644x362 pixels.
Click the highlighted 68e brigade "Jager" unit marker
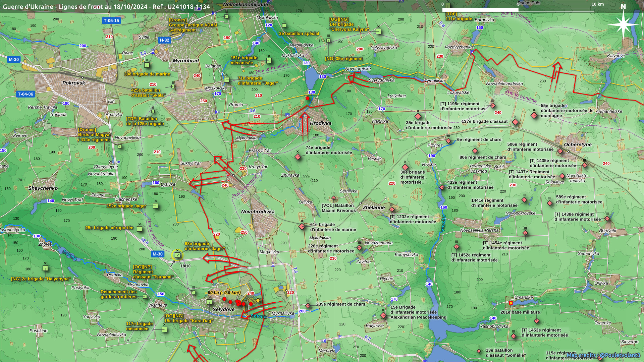177,255
